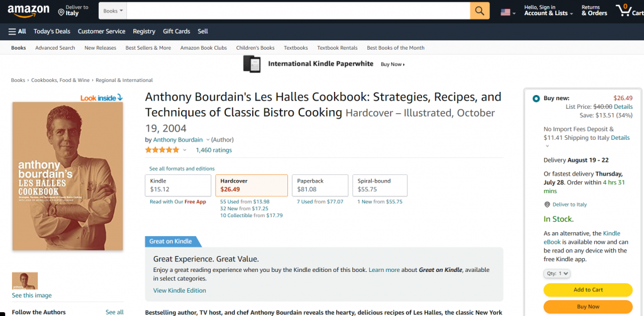The image size is (644, 316).
Task: Open the Books search category dropdown
Action: pyautogui.click(x=113, y=11)
